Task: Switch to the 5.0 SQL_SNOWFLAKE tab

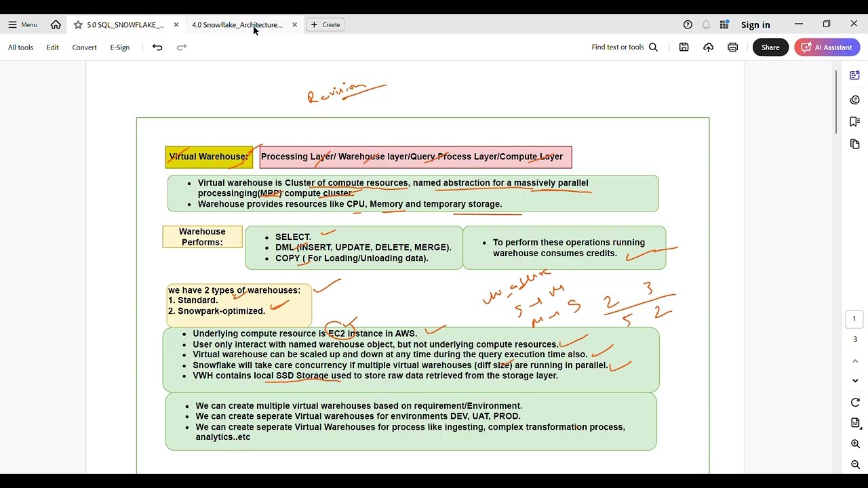Action: click(125, 24)
